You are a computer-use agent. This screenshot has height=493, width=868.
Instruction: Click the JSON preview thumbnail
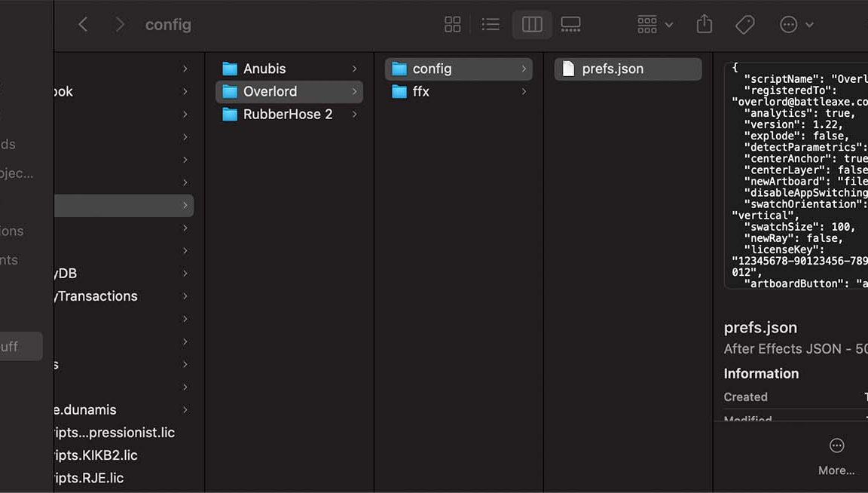(x=796, y=175)
